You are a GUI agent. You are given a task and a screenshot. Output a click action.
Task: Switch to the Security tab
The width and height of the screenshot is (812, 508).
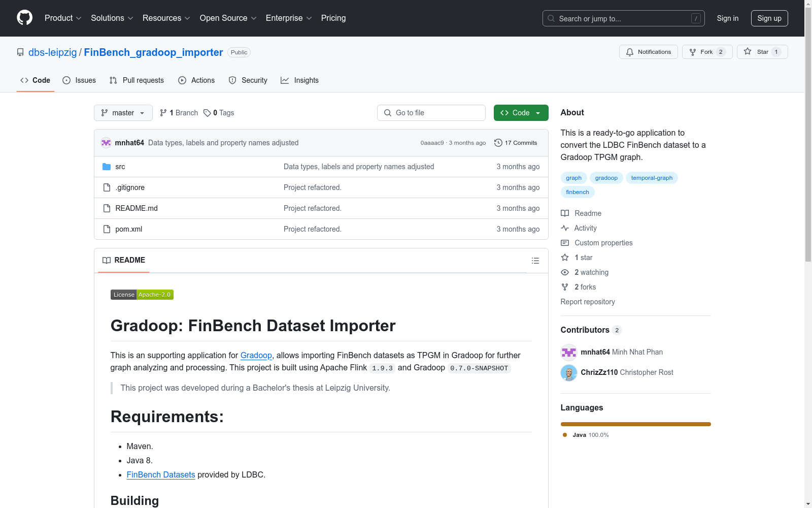point(248,80)
